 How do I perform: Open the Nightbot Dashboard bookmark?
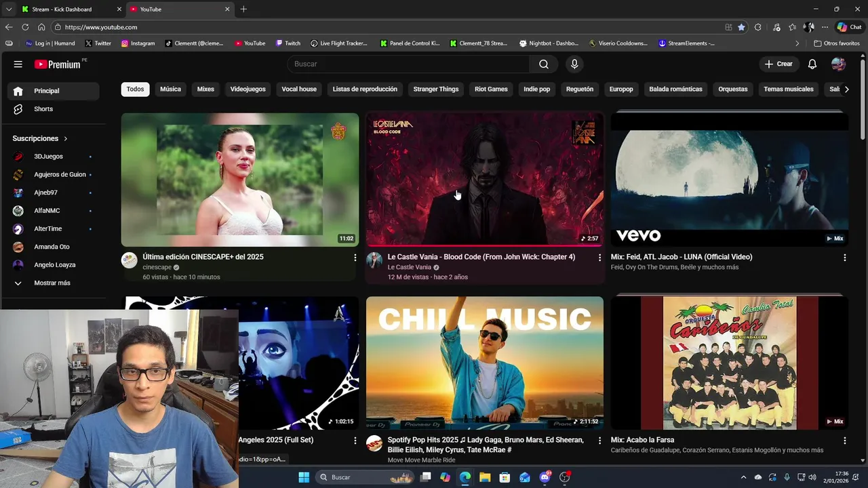coord(549,43)
